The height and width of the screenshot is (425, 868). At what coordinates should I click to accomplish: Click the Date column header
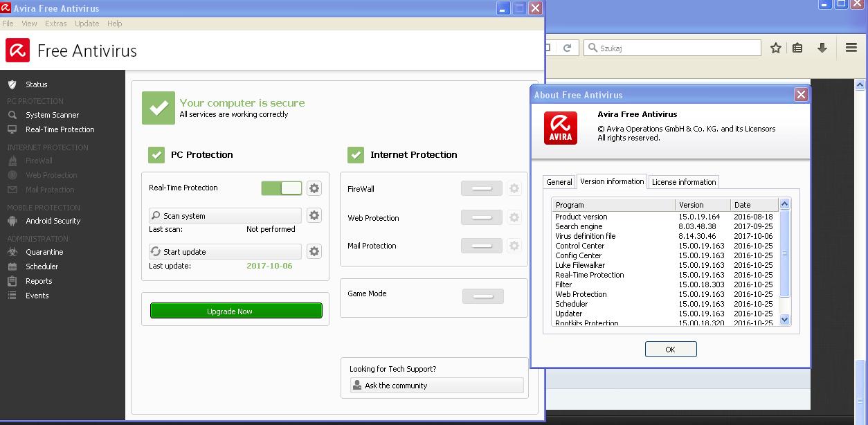pos(754,205)
